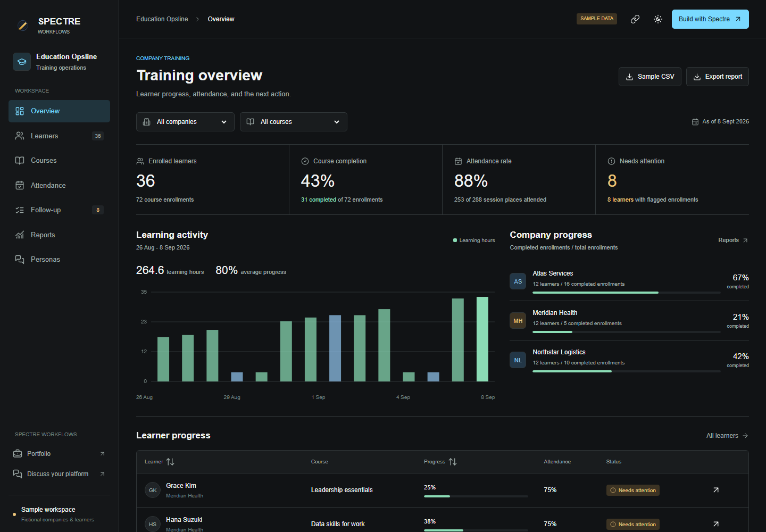This screenshot has width=766, height=532.
Task: Click the Meridian Health progress bar
Action: tap(627, 332)
